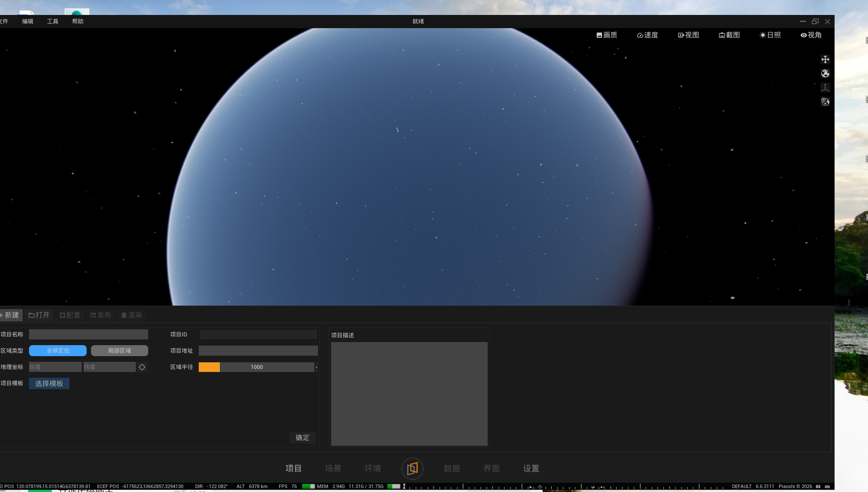
Task: Select the 全球定位 region type
Action: [58, 351]
